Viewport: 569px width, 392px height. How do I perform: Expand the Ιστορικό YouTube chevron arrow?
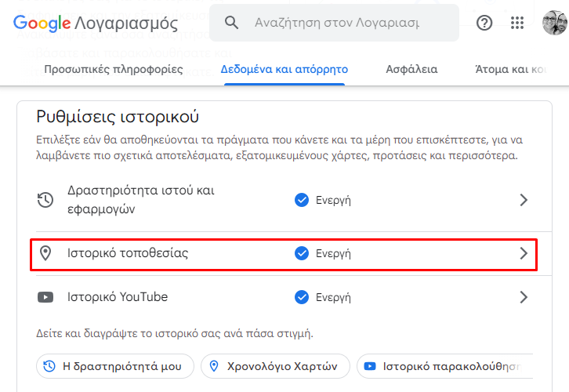point(524,297)
